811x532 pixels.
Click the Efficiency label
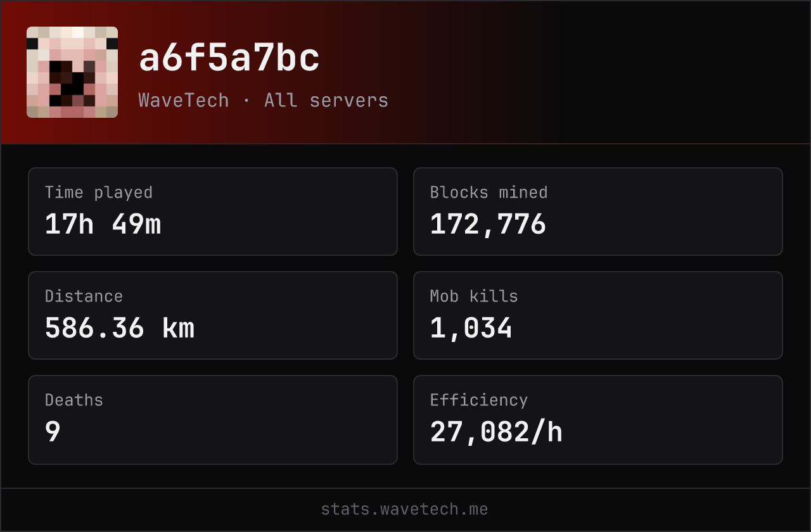tap(479, 400)
